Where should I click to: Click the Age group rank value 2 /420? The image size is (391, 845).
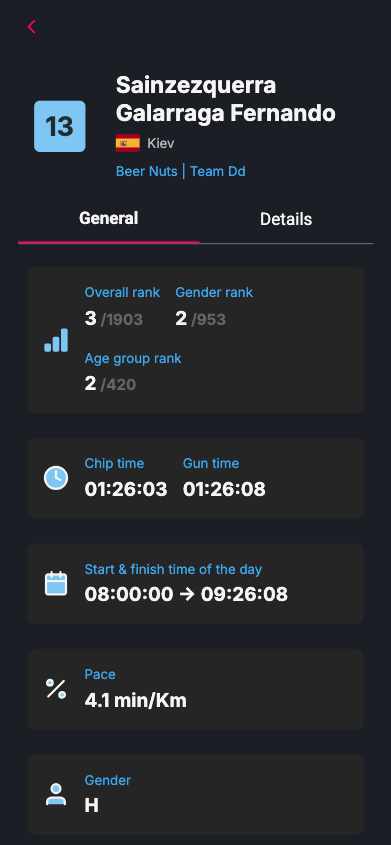pyautogui.click(x=110, y=384)
